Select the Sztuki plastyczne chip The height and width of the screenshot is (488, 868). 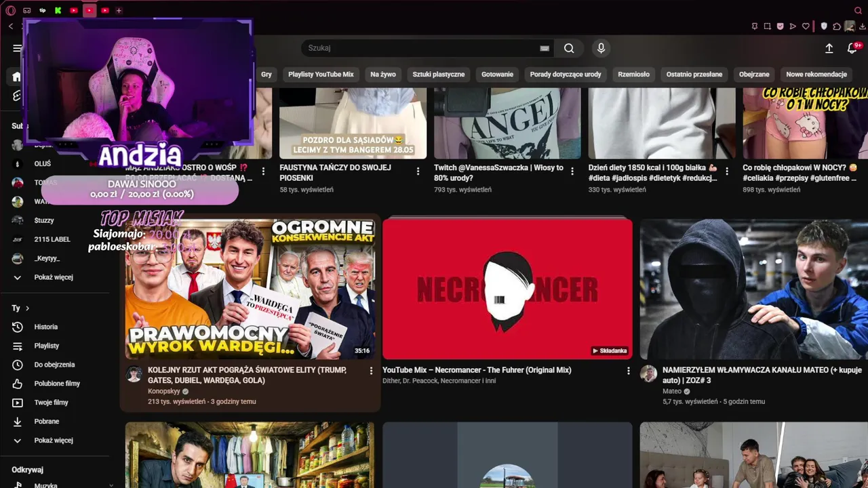[x=439, y=75]
